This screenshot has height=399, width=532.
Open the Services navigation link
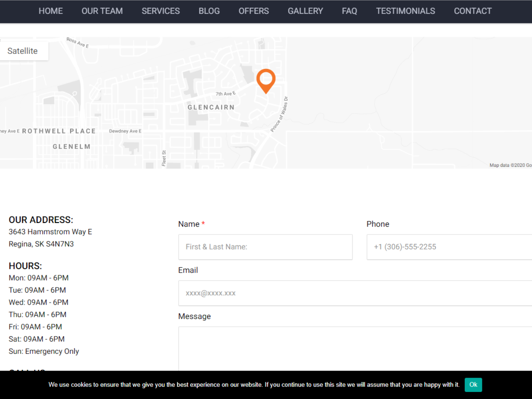coord(160,11)
